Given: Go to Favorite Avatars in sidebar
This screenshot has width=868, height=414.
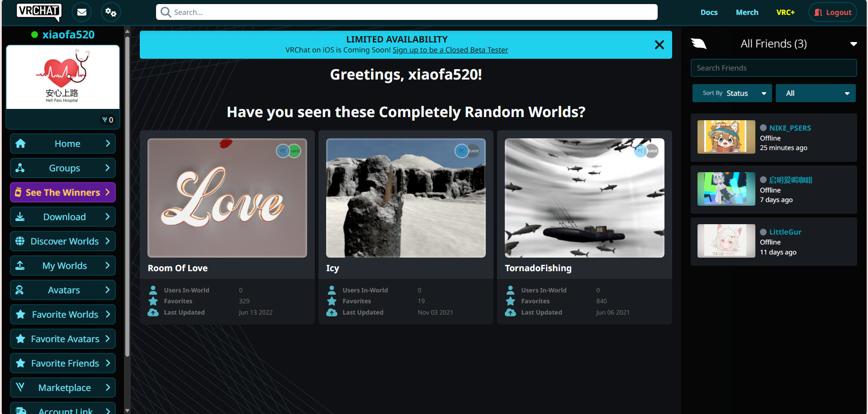Looking at the screenshot, I should pos(63,339).
